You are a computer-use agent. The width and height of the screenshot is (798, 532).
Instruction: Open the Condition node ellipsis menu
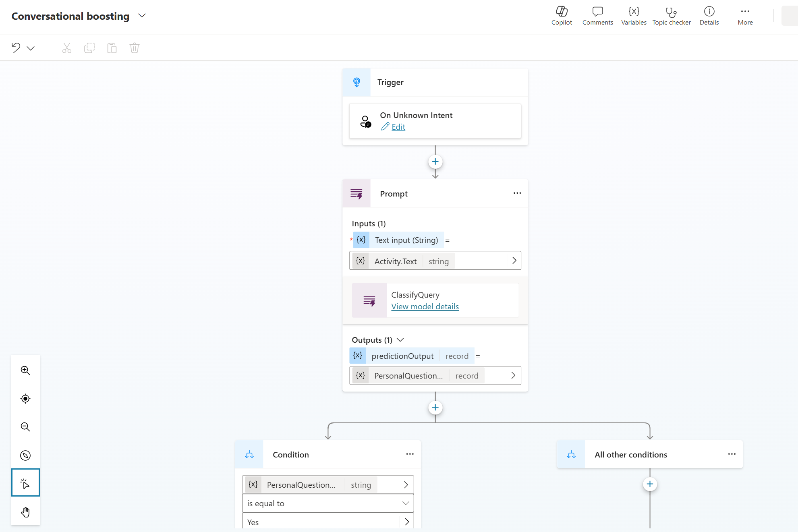click(x=410, y=454)
